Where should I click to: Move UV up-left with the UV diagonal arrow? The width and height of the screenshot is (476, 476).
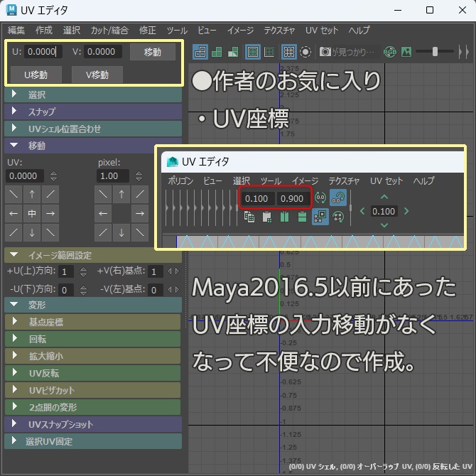tap(13, 194)
